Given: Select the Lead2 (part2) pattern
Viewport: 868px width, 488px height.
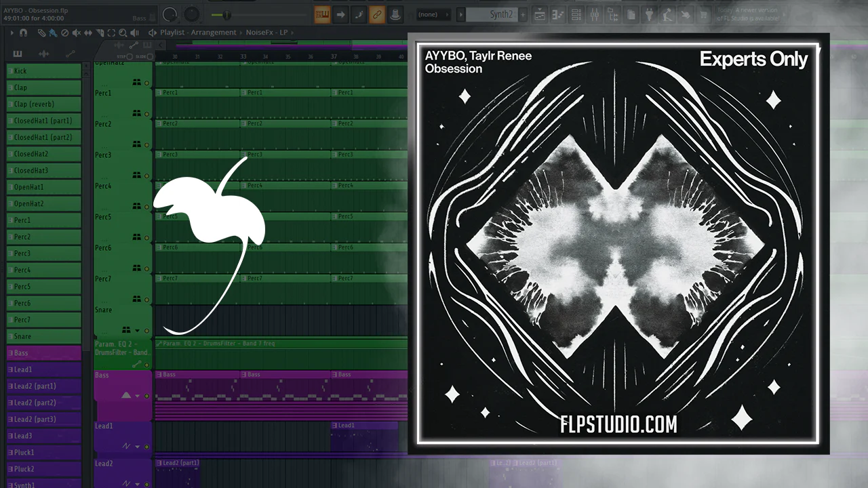Looking at the screenshot, I should [44, 403].
